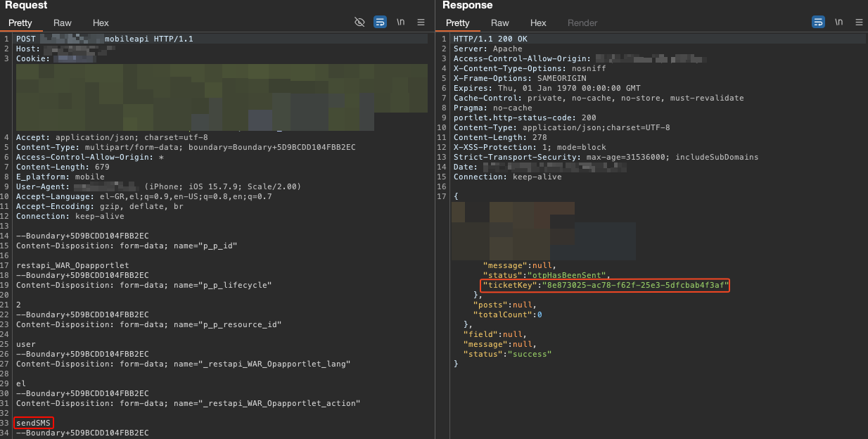Show non-printable \n characters in Request
Screen dimensions: 868x439
point(400,23)
